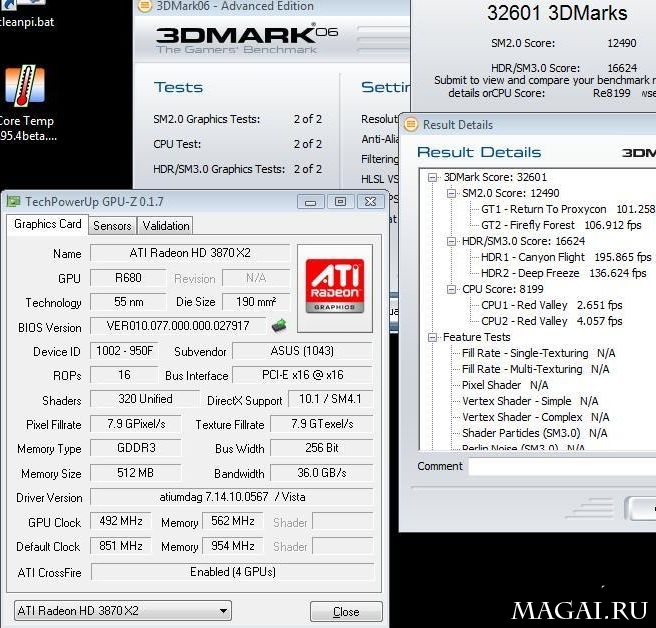The width and height of the screenshot is (656, 628).
Task: Click the GPU Clock 492 MHz field
Action: (120, 521)
